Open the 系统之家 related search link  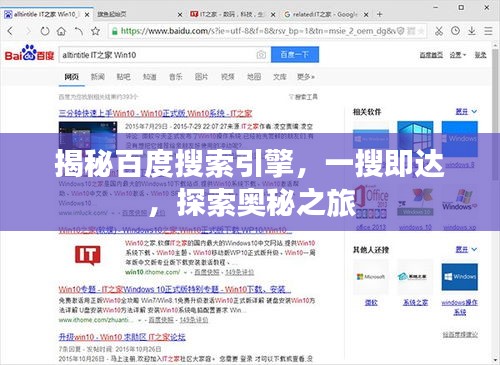tap(415, 302)
